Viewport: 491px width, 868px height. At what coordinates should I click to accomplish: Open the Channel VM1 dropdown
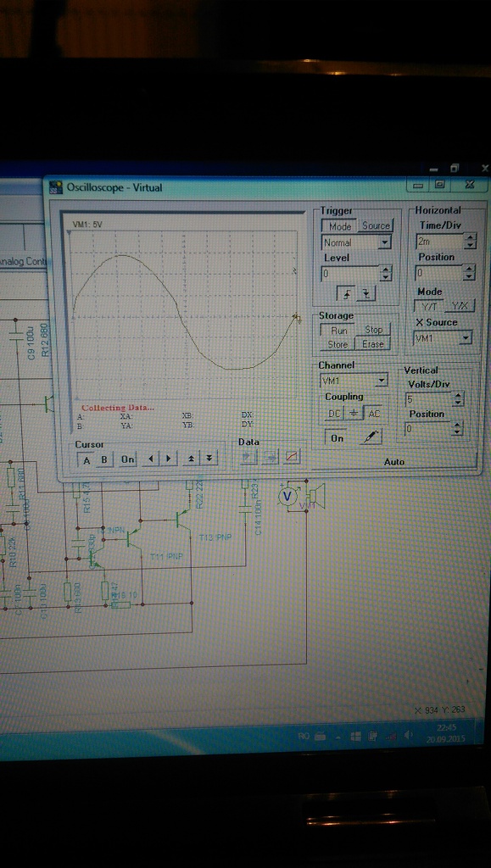(382, 381)
